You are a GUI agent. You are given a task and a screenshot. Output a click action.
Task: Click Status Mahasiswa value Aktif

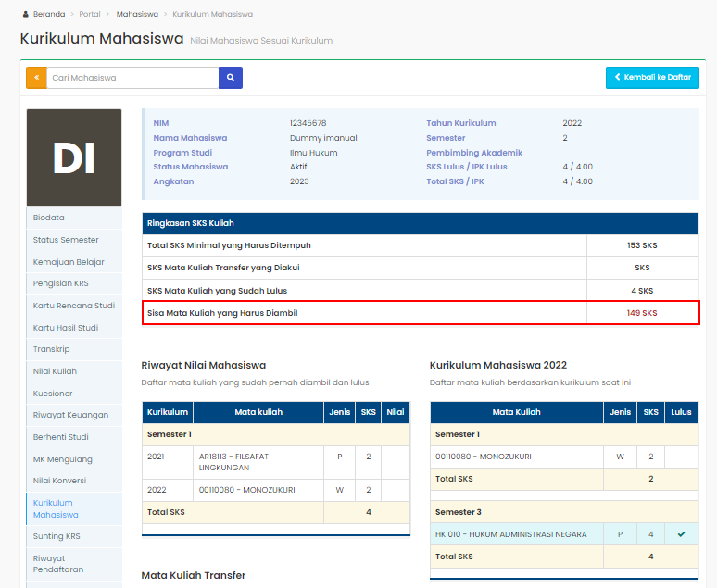click(298, 167)
